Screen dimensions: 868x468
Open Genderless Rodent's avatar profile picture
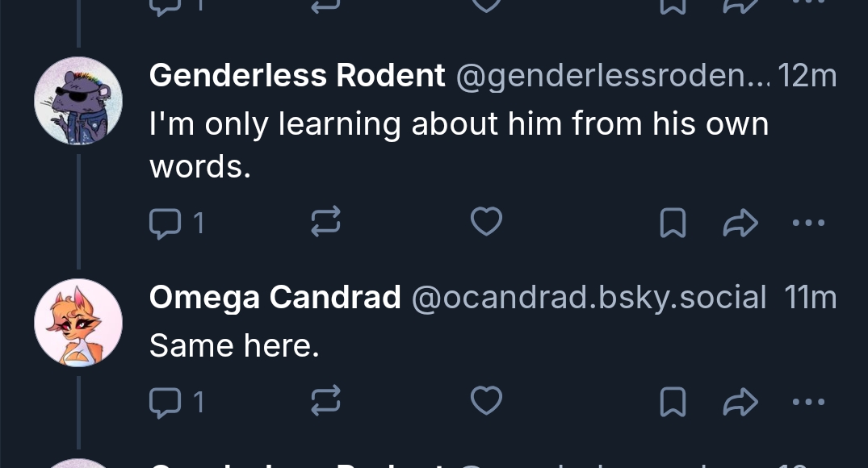(x=78, y=102)
